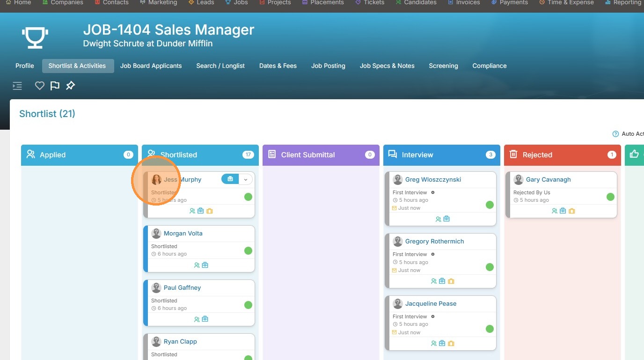The height and width of the screenshot is (360, 644).
Task: Click the "Shortlist (21)" heading
Action: 47,114
